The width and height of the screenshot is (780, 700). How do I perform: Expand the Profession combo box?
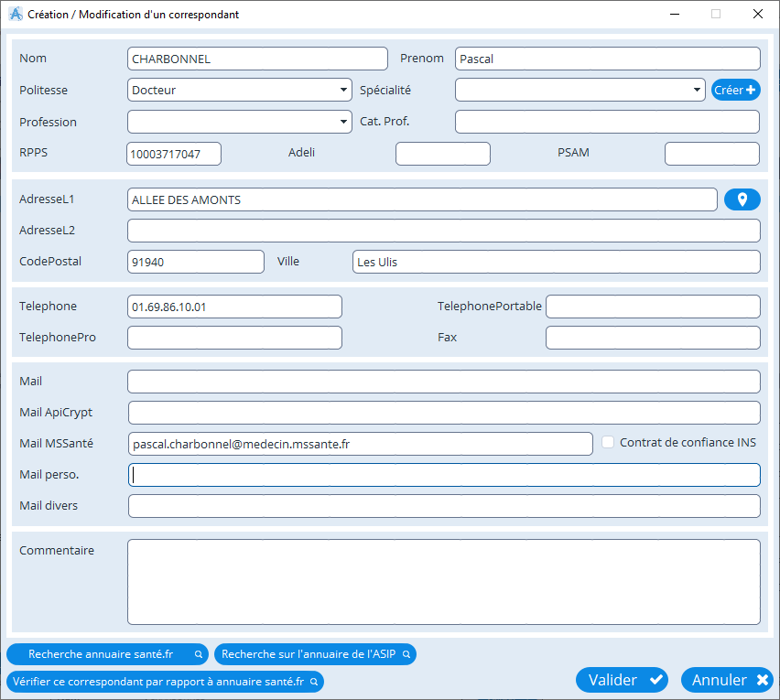[x=343, y=122]
